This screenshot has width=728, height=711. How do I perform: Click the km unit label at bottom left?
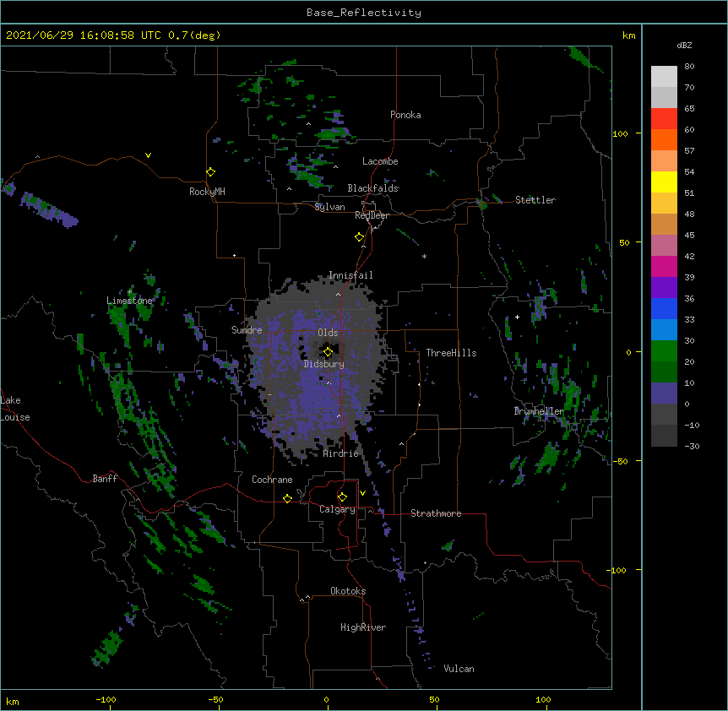click(13, 701)
